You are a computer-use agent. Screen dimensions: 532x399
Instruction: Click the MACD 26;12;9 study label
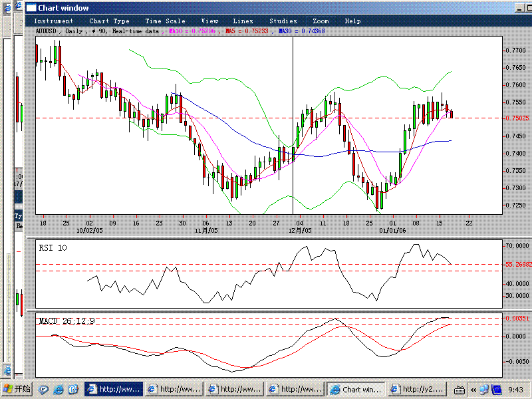[67, 321]
